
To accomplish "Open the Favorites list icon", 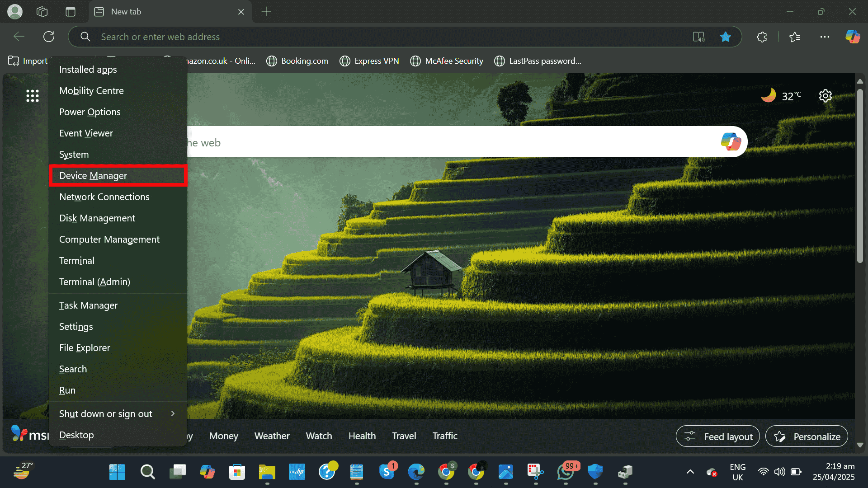I will [x=795, y=37].
